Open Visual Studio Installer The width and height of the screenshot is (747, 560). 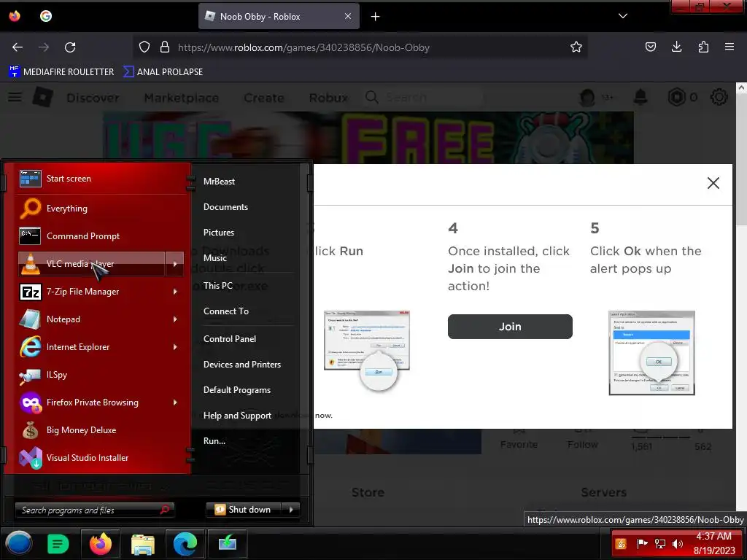(x=101, y=458)
